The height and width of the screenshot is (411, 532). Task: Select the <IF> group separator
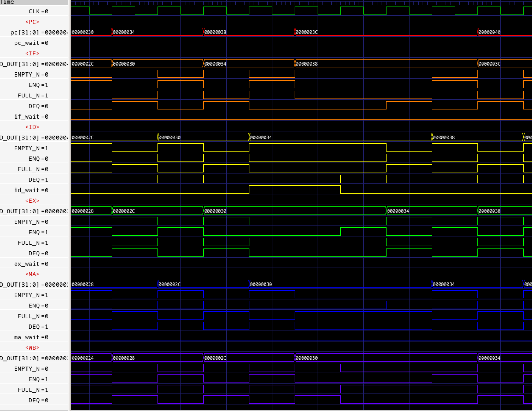pos(32,53)
